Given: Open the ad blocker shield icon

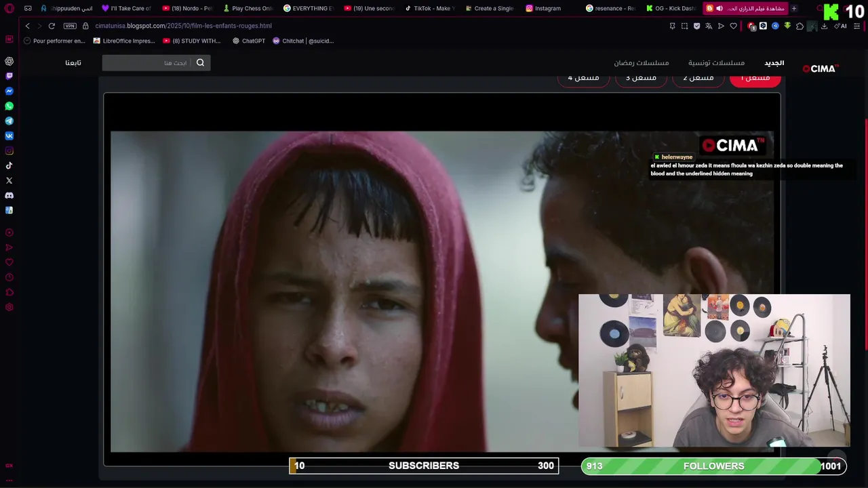Looking at the screenshot, I should coord(696,26).
